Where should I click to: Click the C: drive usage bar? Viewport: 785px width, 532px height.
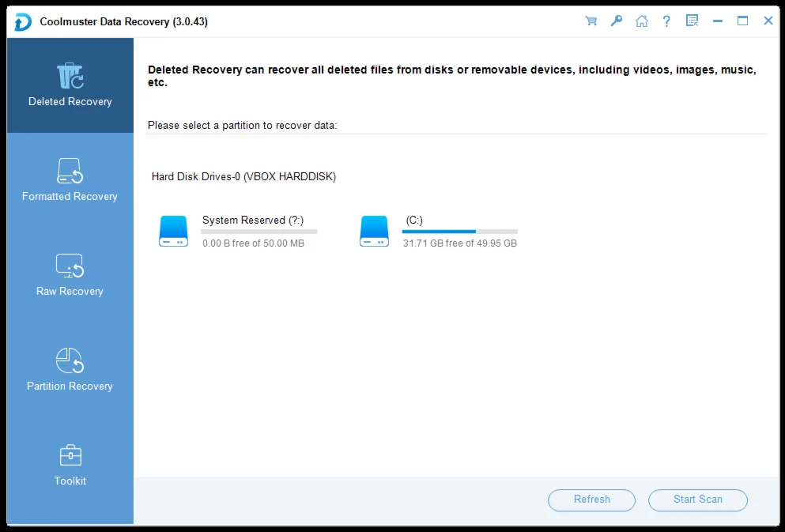coord(459,232)
